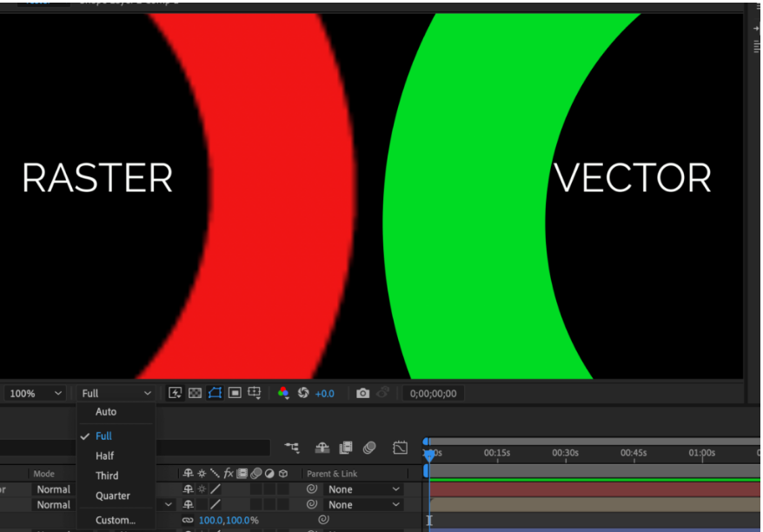This screenshot has width=763, height=532.
Task: Toggle mask and shape path visibility
Action: (x=215, y=393)
